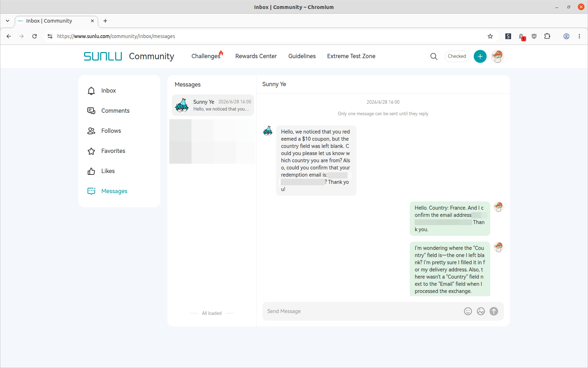This screenshot has height=368, width=588.
Task: Click the Send Message input field
Action: [x=363, y=311]
